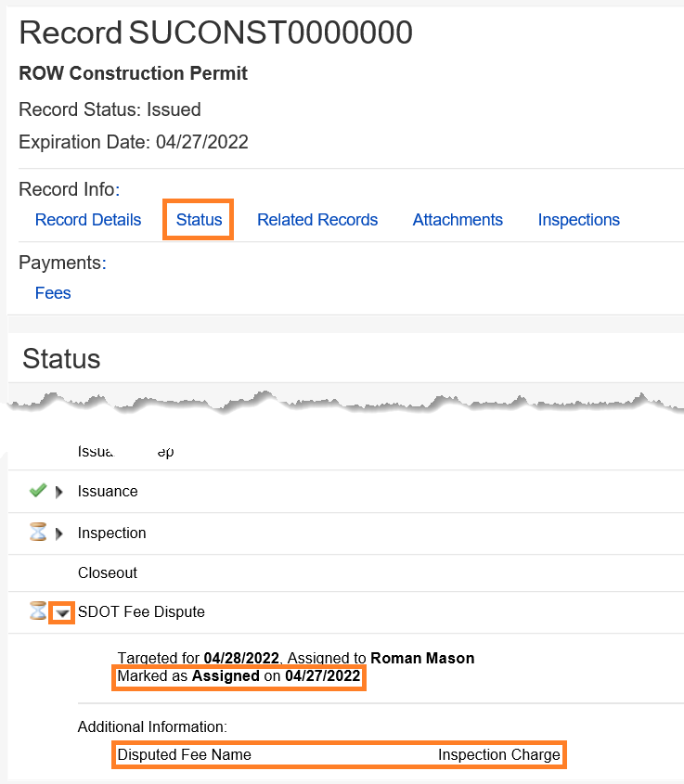This screenshot has width=684, height=784.
Task: Expand the Inspection step arrow
Action: (60, 533)
